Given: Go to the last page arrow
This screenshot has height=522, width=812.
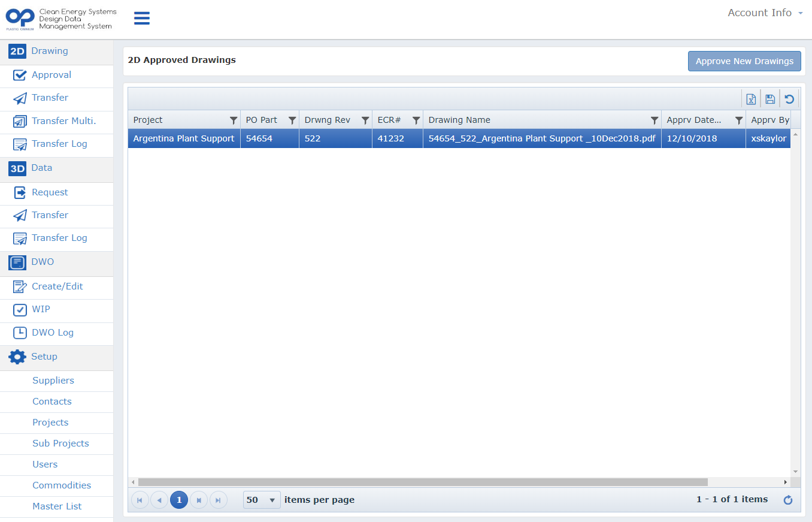Looking at the screenshot, I should point(219,500).
